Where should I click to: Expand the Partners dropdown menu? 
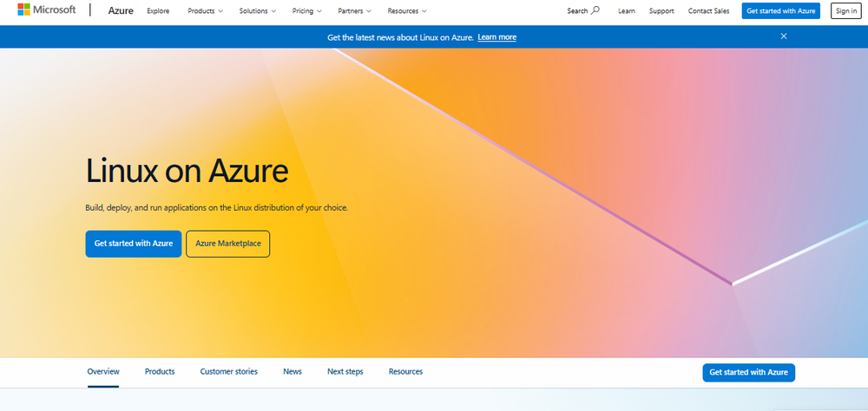(x=355, y=11)
